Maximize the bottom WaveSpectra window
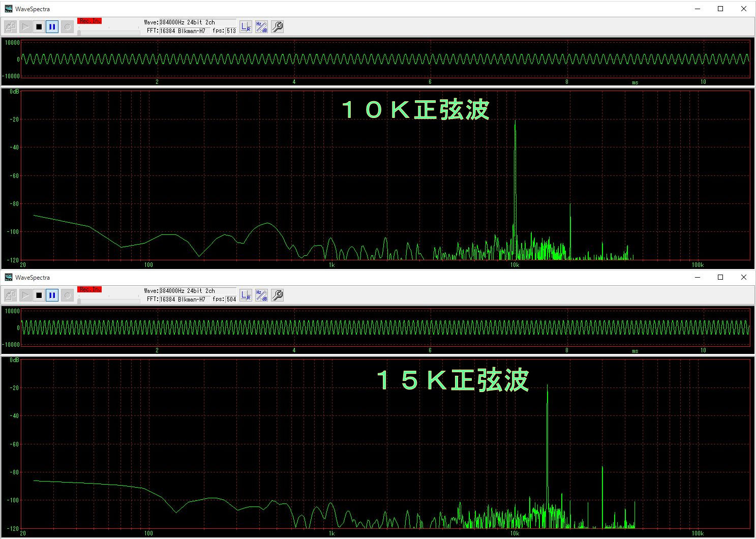 click(x=720, y=277)
